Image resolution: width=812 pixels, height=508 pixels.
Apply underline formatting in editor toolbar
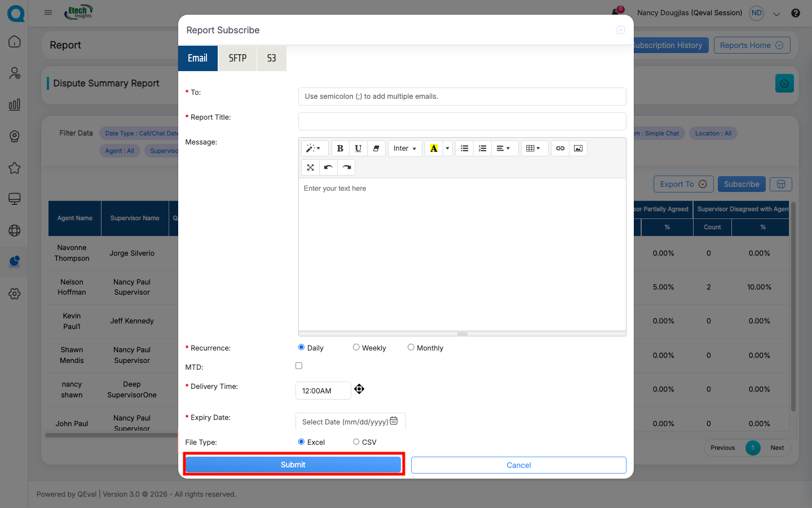pos(358,148)
